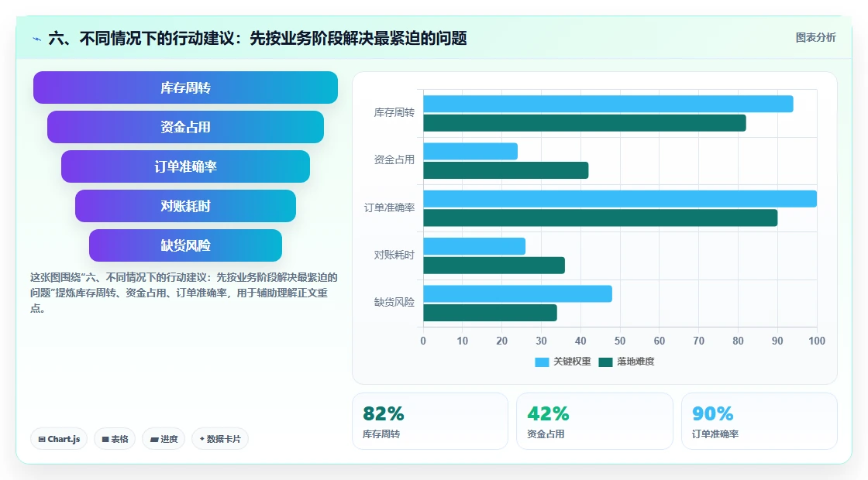Click the 对账耗时 关键权重 blue bar

474,246
